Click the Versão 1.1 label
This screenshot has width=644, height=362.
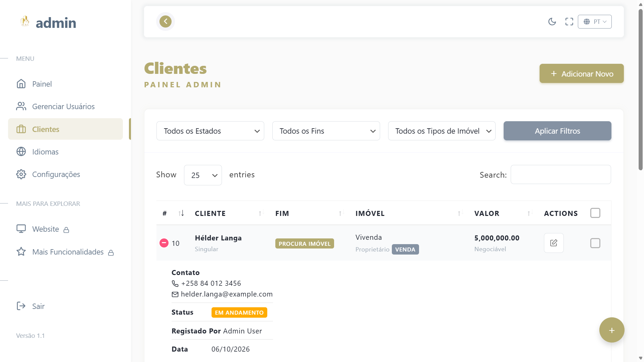tap(31, 336)
